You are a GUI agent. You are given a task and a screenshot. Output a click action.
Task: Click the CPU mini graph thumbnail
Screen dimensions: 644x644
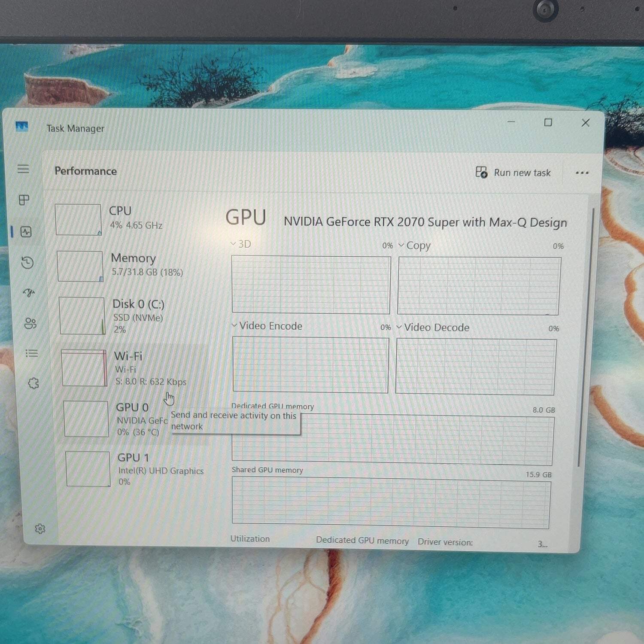click(x=78, y=219)
